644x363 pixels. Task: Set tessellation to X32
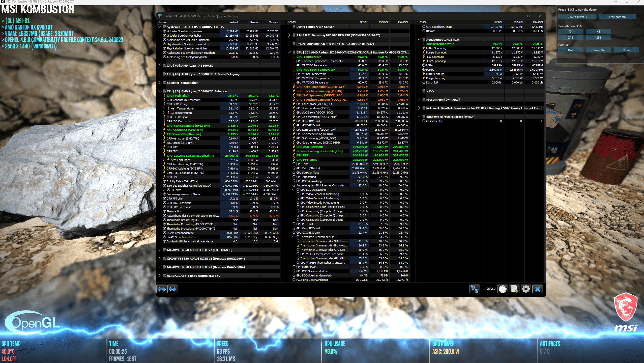(x=598, y=38)
